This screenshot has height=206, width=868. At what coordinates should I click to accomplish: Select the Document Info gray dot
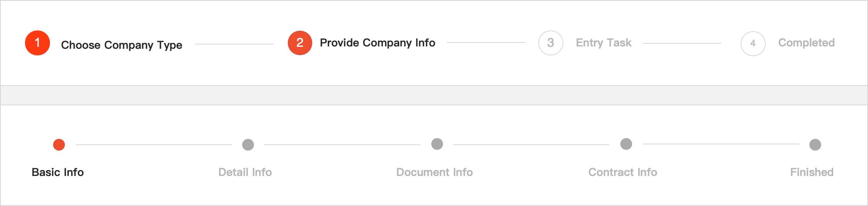437,144
